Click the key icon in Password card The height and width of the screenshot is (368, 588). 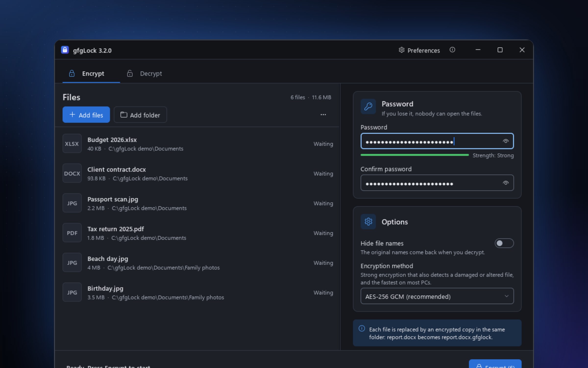(x=368, y=106)
